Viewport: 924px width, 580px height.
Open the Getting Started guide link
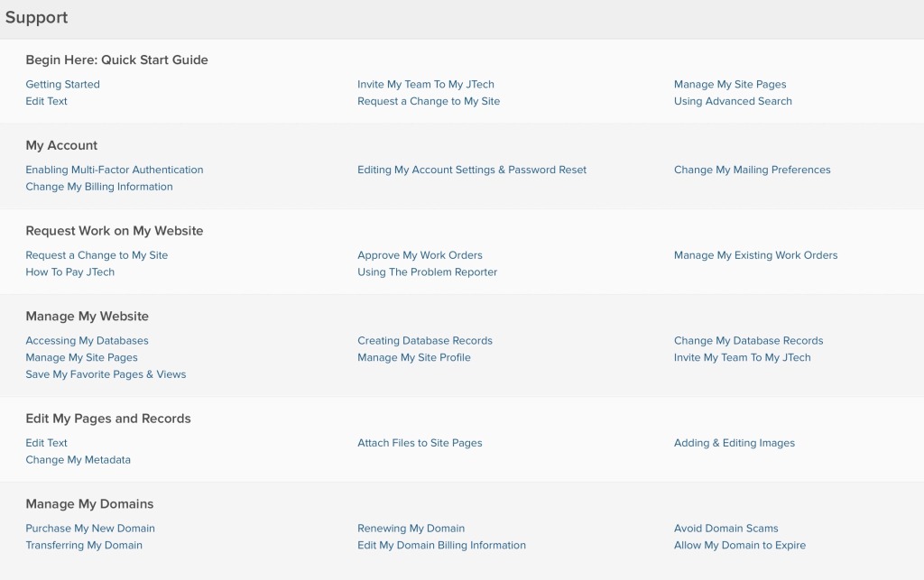[x=62, y=84]
